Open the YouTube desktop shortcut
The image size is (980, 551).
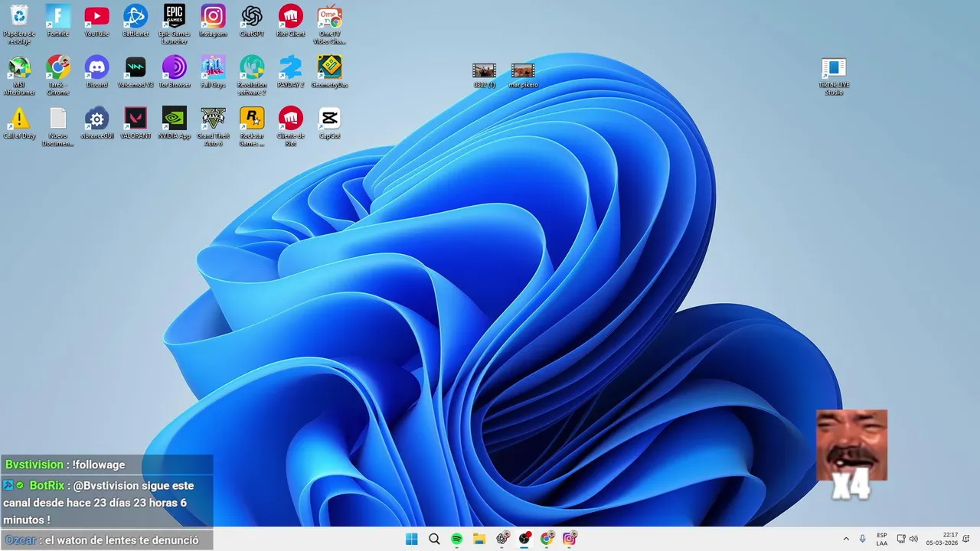[96, 21]
